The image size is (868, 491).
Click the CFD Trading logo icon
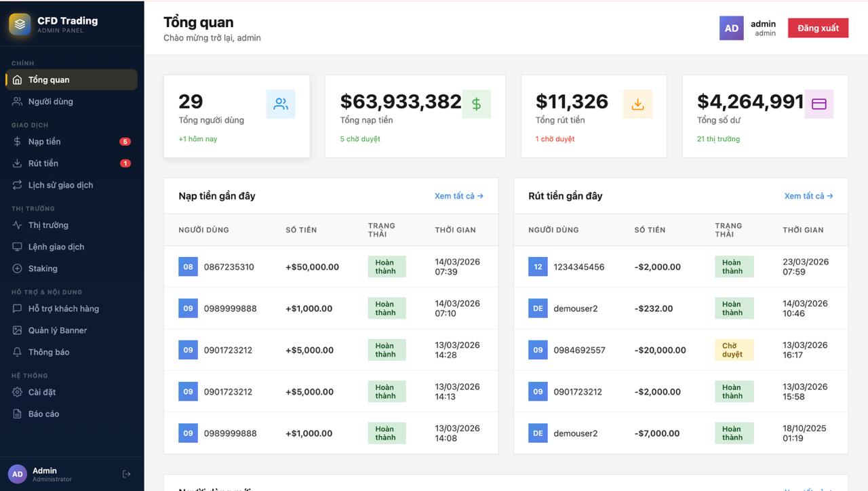[18, 22]
